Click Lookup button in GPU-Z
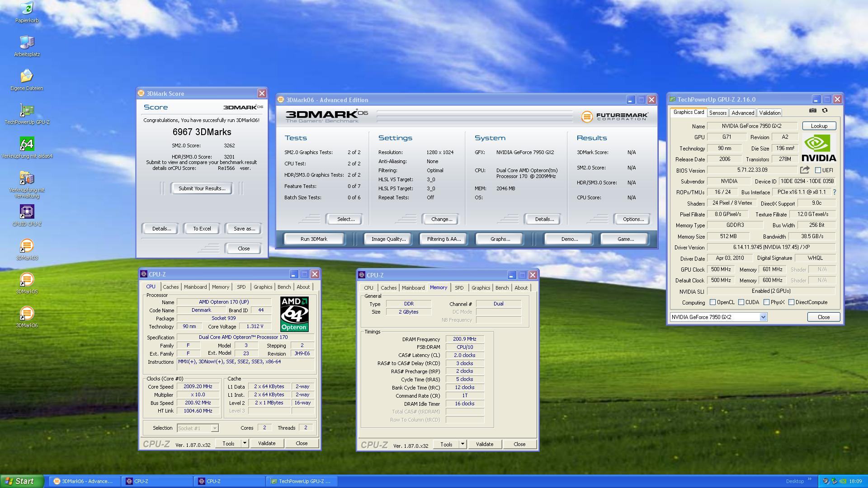 point(819,126)
